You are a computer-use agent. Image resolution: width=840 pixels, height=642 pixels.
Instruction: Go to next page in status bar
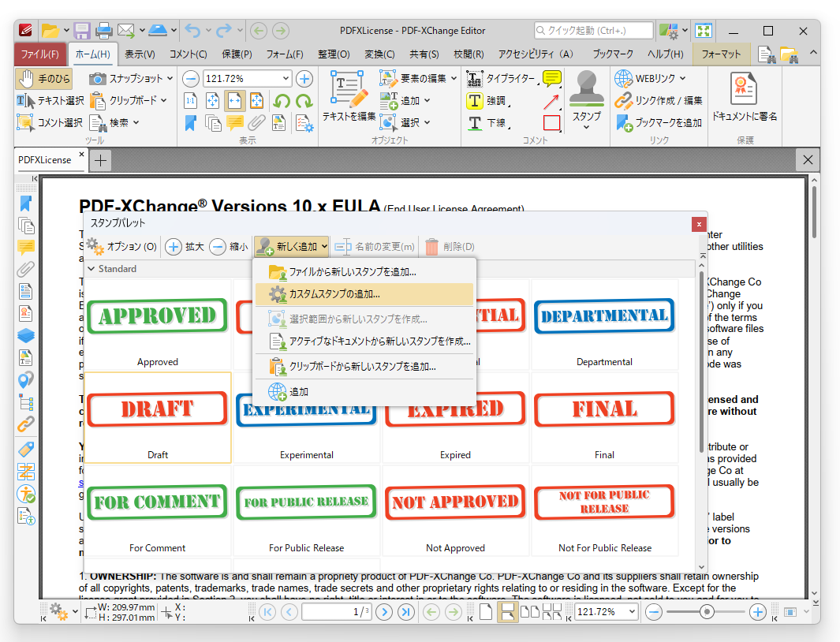[x=384, y=611]
